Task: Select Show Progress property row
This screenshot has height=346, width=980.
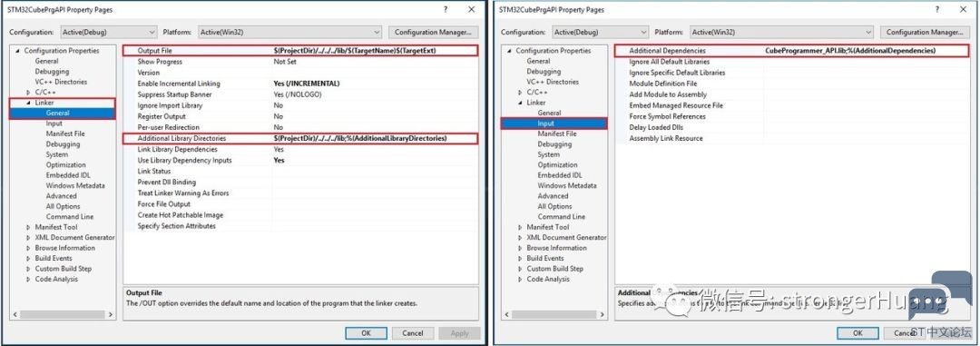Action: point(301,62)
